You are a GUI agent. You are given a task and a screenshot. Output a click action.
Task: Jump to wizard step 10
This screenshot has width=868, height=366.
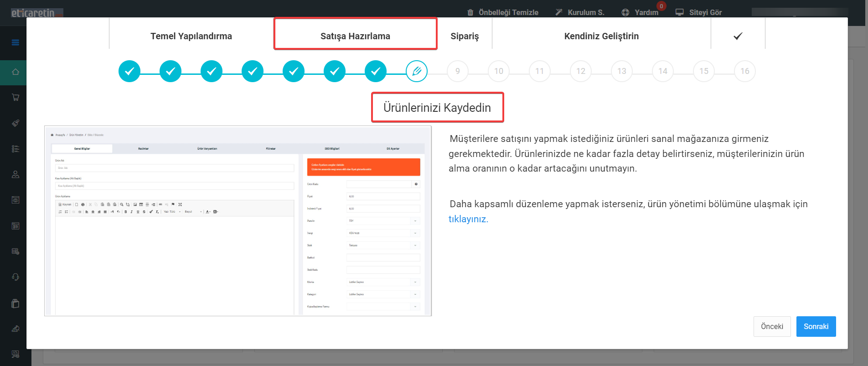click(499, 71)
